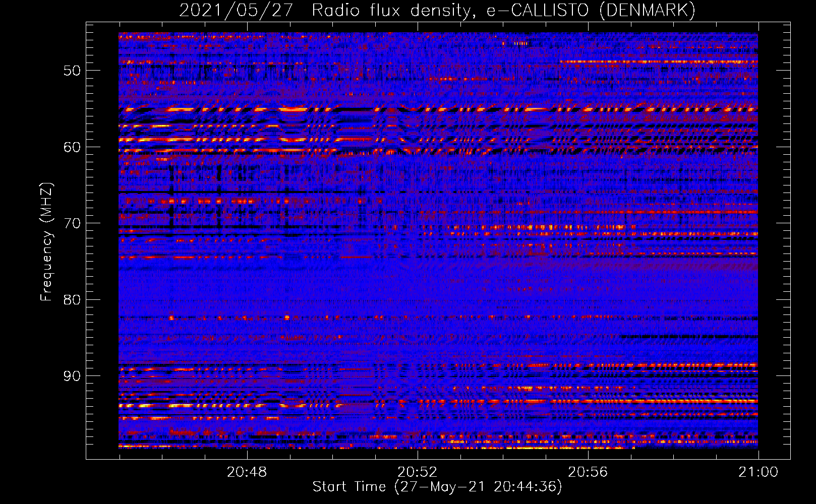Click the 70 frequency tick label

(x=72, y=223)
